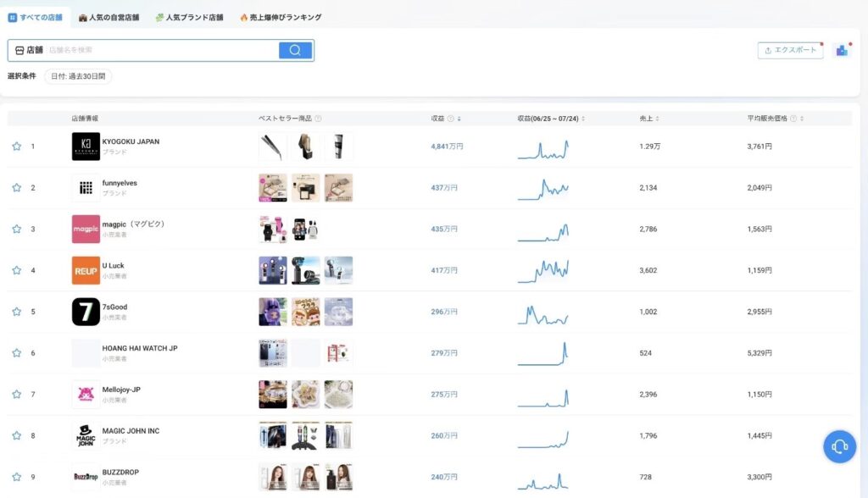The height and width of the screenshot is (498, 868).
Task: Open the Mellojoy-JP pink logo
Action: pyautogui.click(x=86, y=395)
